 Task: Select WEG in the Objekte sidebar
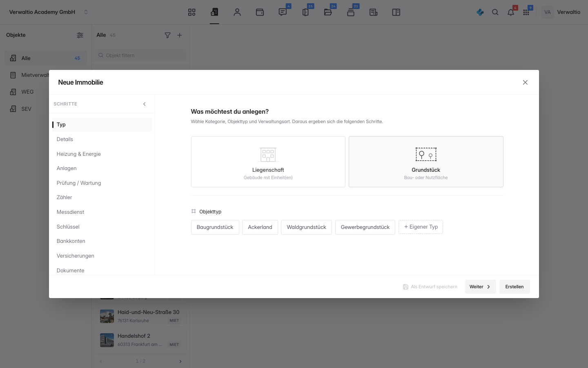tap(46, 92)
